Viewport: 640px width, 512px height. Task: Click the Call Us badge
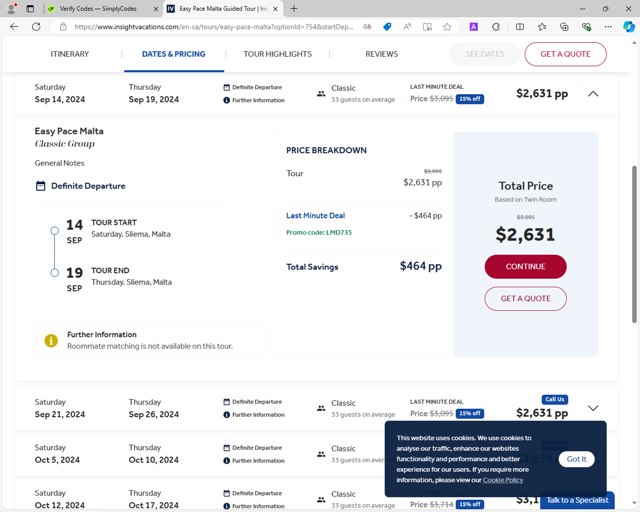555,399
